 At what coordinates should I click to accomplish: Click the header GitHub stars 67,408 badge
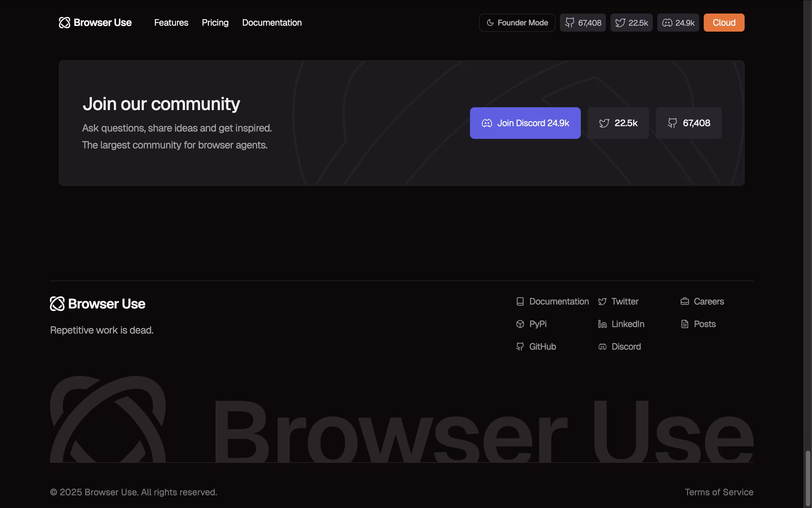pos(583,23)
